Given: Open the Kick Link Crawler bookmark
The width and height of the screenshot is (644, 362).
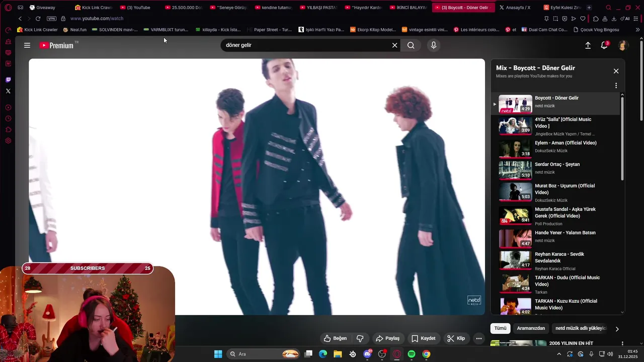Looking at the screenshot, I should tap(38, 30).
